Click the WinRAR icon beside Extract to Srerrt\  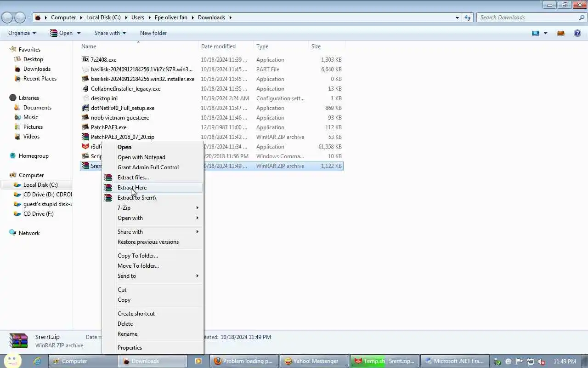pos(108,198)
